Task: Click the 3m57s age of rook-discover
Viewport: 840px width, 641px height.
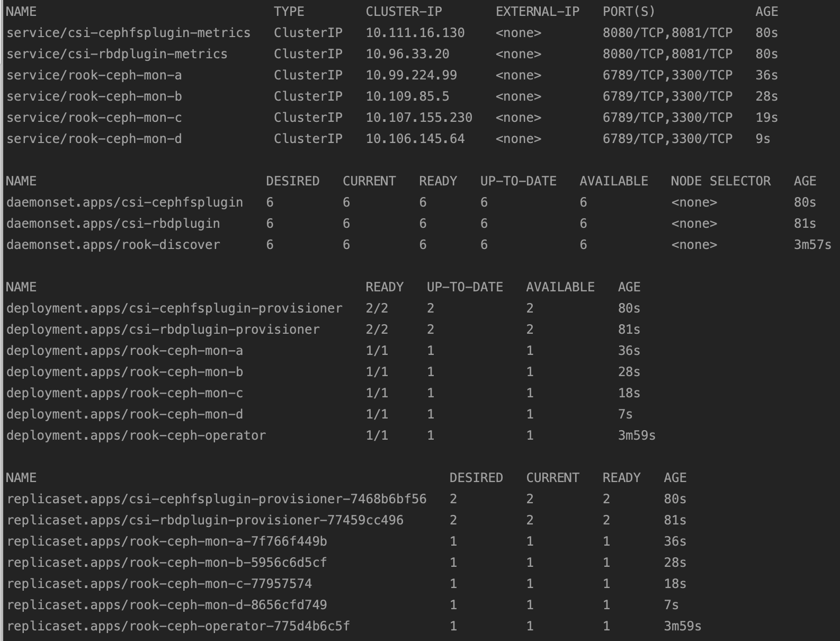Action: pyautogui.click(x=812, y=245)
